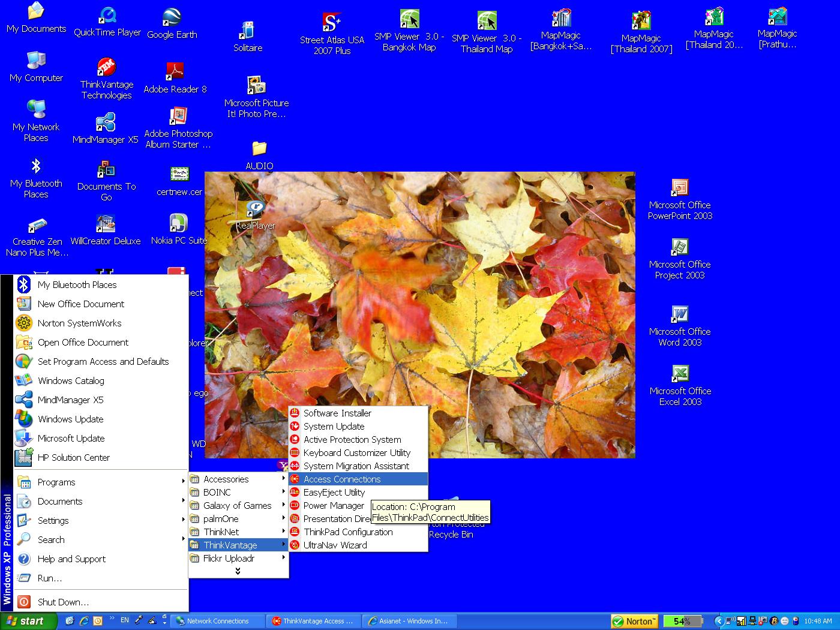Viewport: 840px width, 630px height.
Task: Expand the Galaxy of Games folder
Action: 238,505
